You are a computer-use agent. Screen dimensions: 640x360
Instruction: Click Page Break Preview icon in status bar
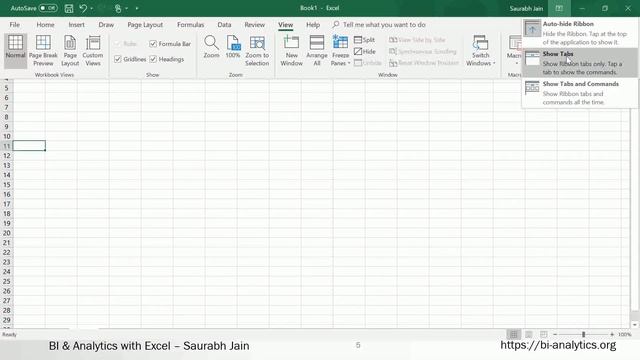(544, 334)
